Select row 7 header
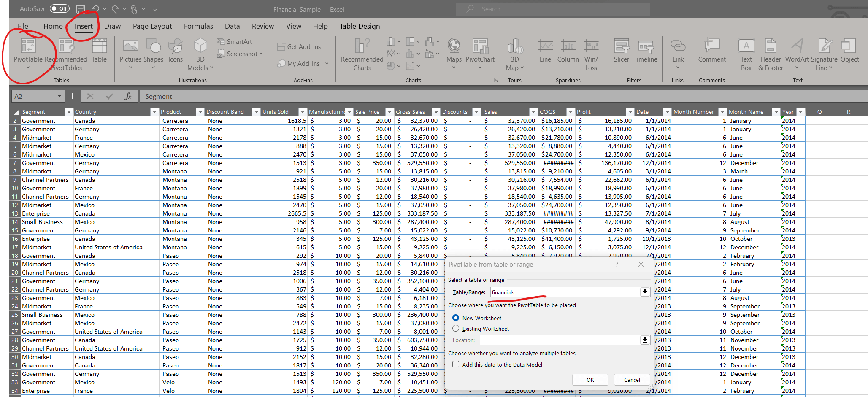The width and height of the screenshot is (868, 397). [x=15, y=163]
